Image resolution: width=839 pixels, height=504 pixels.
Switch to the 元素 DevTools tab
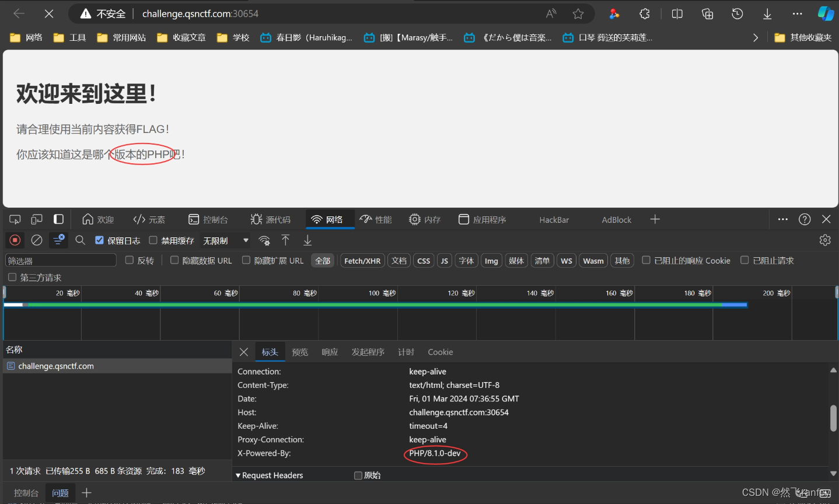click(149, 219)
